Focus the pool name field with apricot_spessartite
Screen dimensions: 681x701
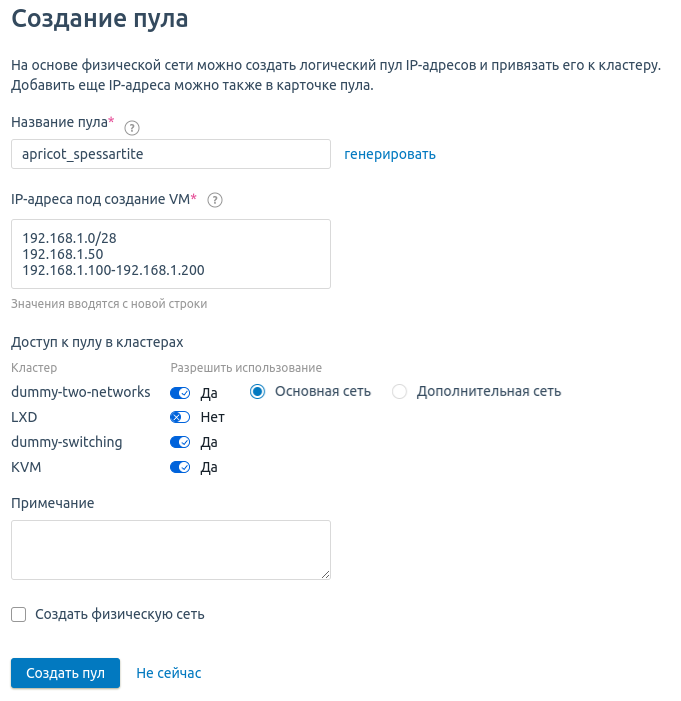tap(170, 154)
